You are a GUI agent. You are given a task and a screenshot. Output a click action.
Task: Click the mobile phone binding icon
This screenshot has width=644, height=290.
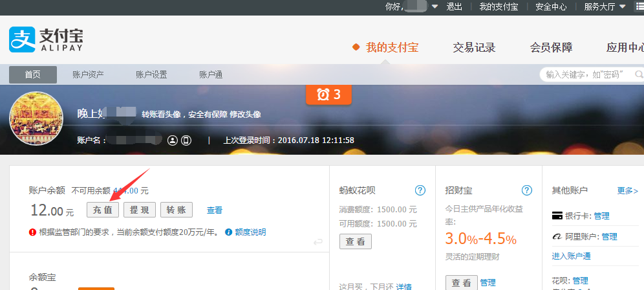pos(186,140)
